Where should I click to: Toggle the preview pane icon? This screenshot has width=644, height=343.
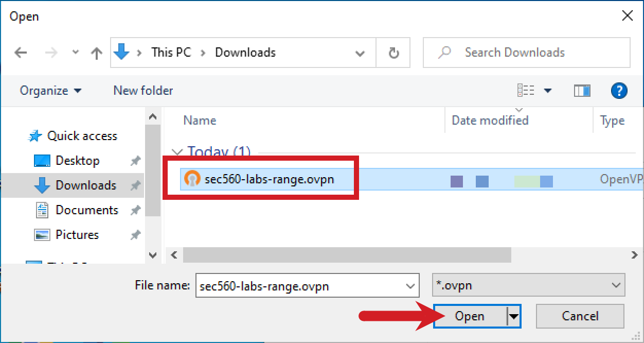point(582,91)
